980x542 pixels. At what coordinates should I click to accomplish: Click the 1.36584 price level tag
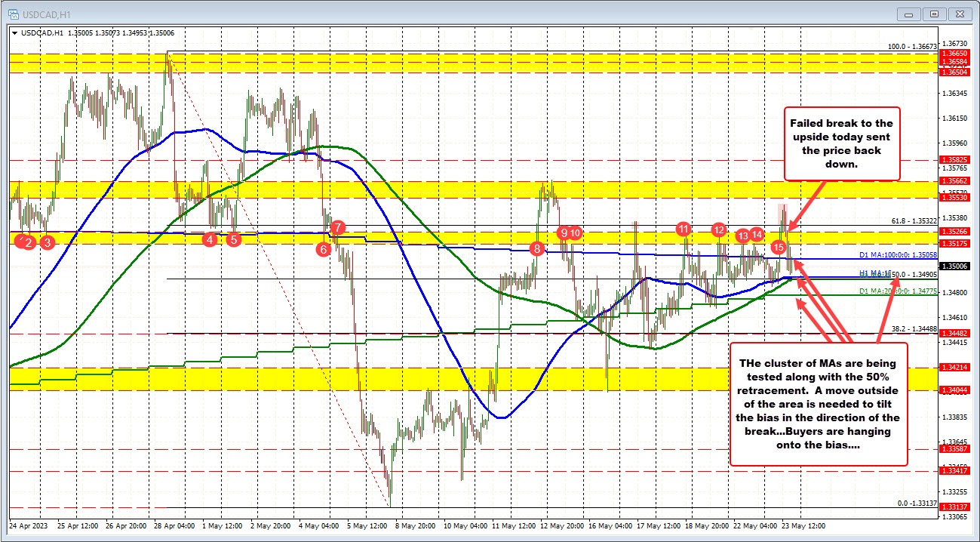pos(954,63)
